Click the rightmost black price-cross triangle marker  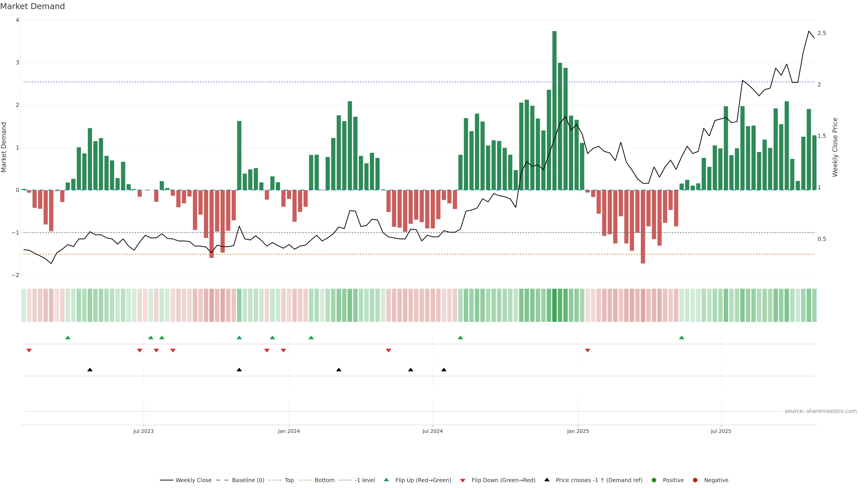(x=444, y=370)
